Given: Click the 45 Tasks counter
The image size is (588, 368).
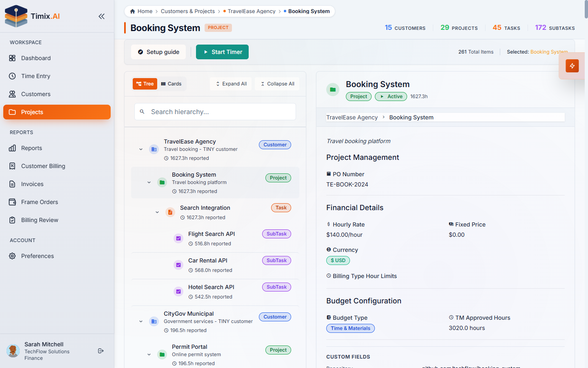Looking at the screenshot, I should (506, 28).
